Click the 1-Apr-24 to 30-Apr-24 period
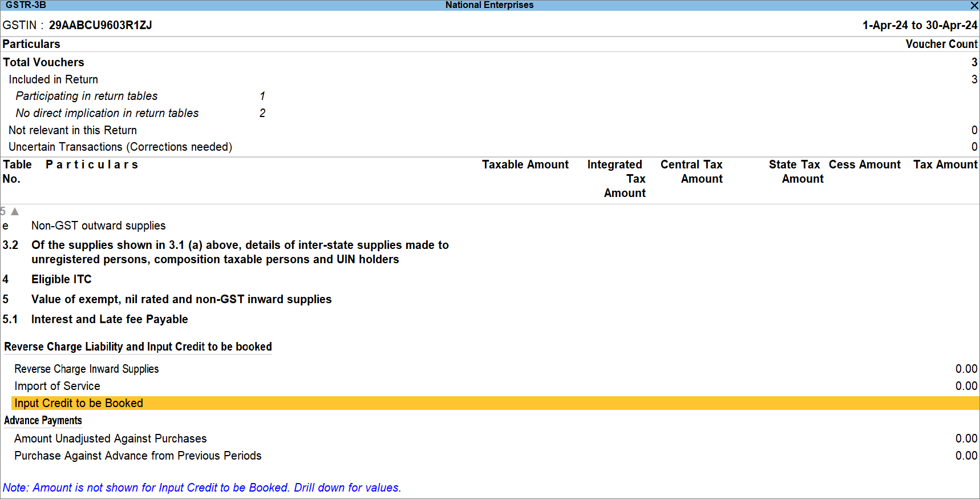The width and height of the screenshot is (980, 499). tap(919, 25)
